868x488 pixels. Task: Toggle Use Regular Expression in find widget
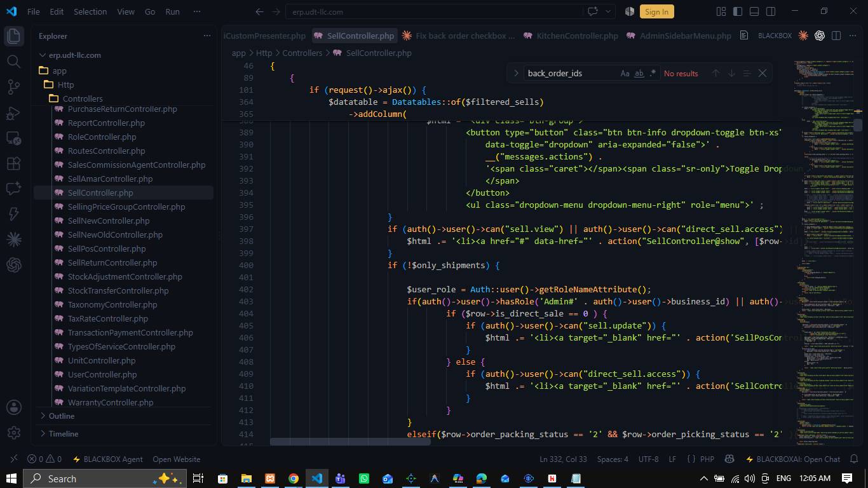(x=653, y=73)
